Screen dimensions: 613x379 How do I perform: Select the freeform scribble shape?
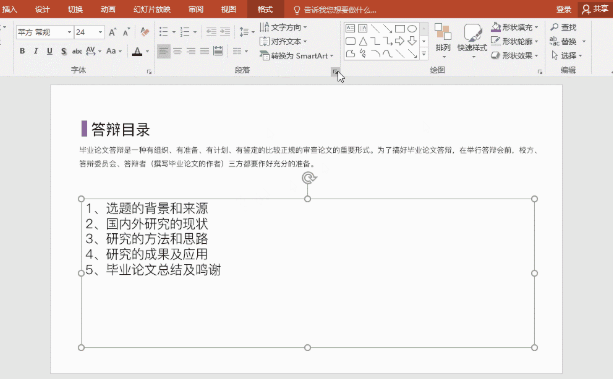pos(363,54)
